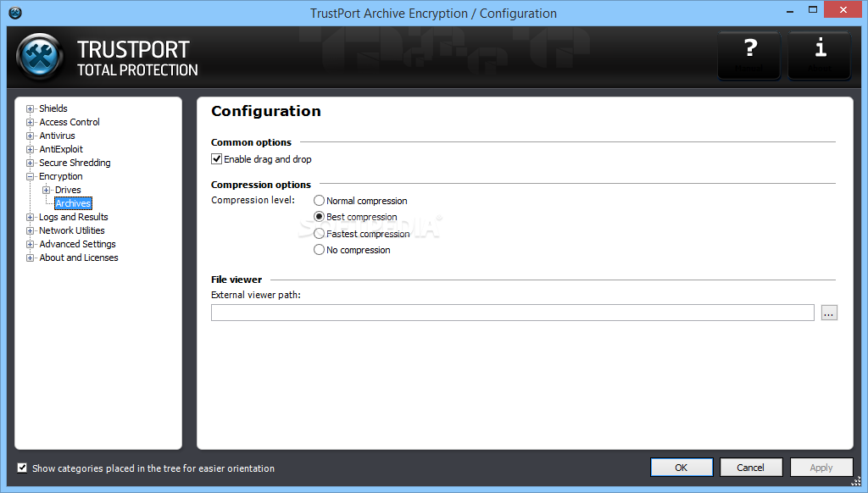The image size is (868, 493).
Task: Select Normal compression radio option
Action: pos(320,201)
